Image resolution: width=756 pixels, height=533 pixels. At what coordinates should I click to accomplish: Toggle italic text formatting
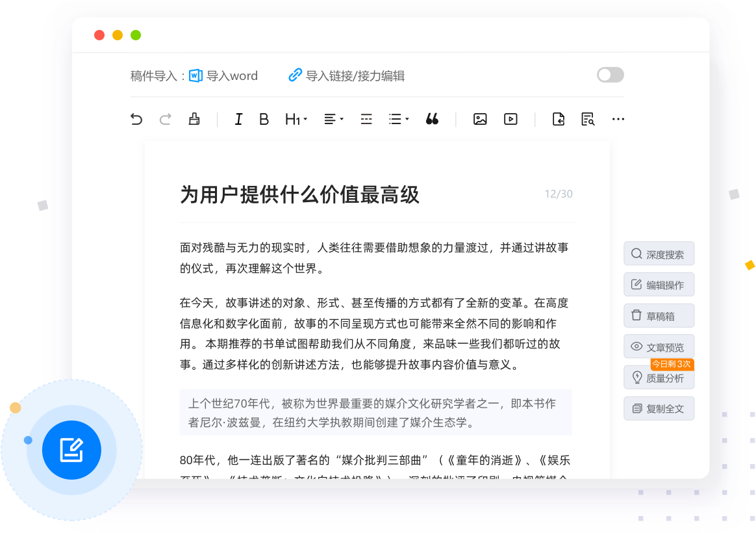click(x=238, y=119)
